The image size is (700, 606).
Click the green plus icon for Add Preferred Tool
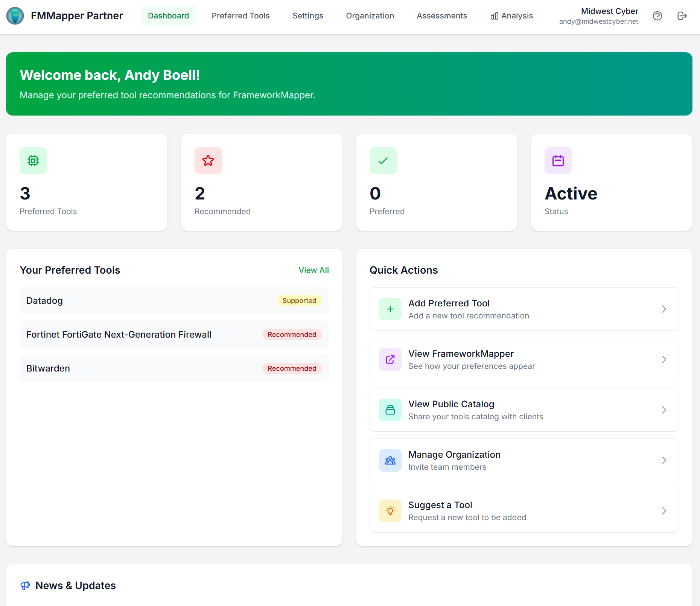[x=390, y=309]
